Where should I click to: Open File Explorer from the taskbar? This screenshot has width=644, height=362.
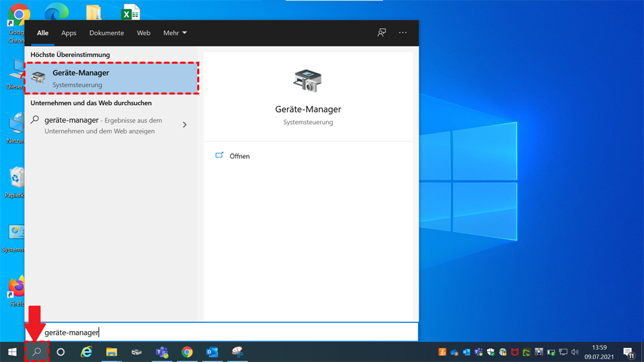(x=111, y=352)
